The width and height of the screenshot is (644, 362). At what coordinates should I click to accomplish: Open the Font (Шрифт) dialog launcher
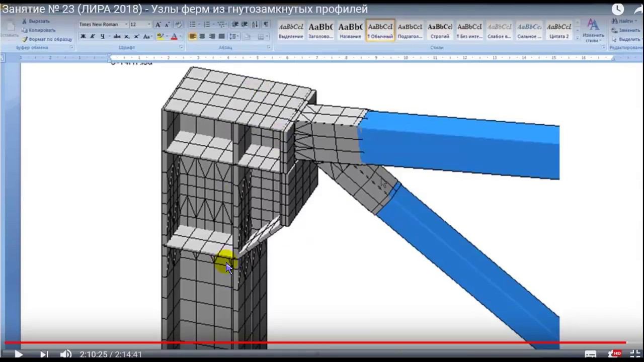(x=181, y=47)
